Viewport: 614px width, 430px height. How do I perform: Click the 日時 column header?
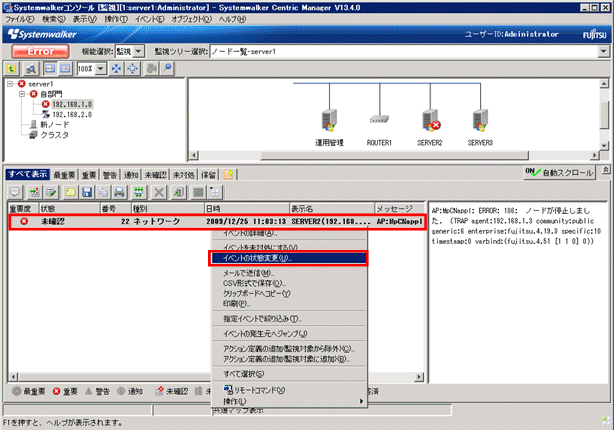[247, 208]
